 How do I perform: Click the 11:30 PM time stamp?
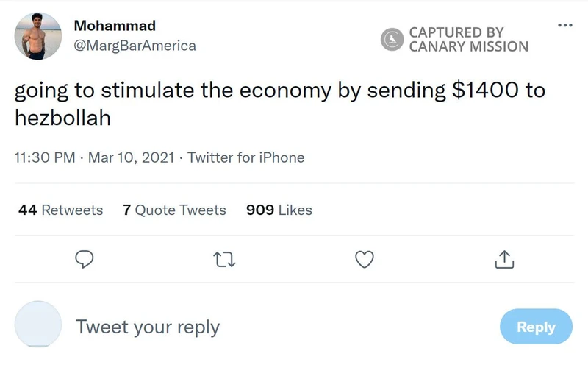(x=46, y=157)
